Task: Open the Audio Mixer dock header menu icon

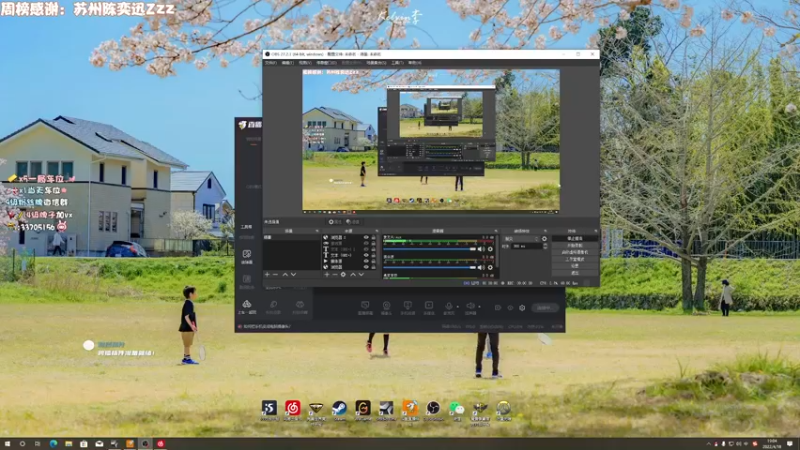Action: click(496, 231)
